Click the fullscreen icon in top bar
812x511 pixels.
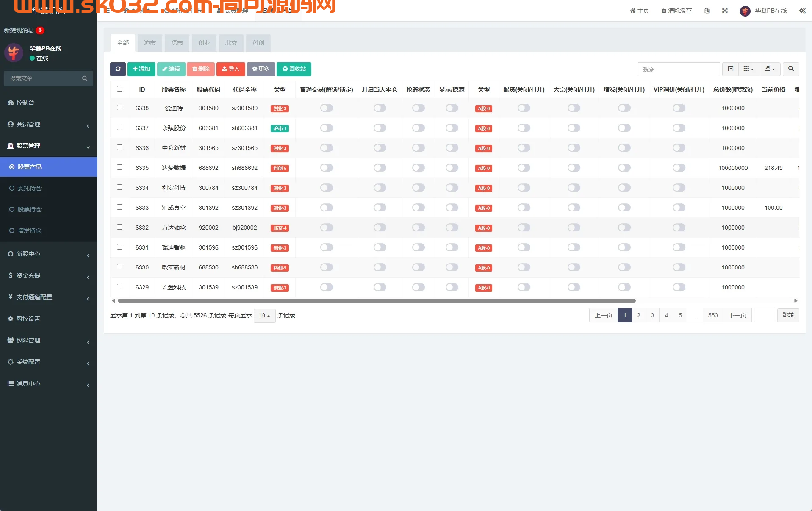pyautogui.click(x=725, y=11)
